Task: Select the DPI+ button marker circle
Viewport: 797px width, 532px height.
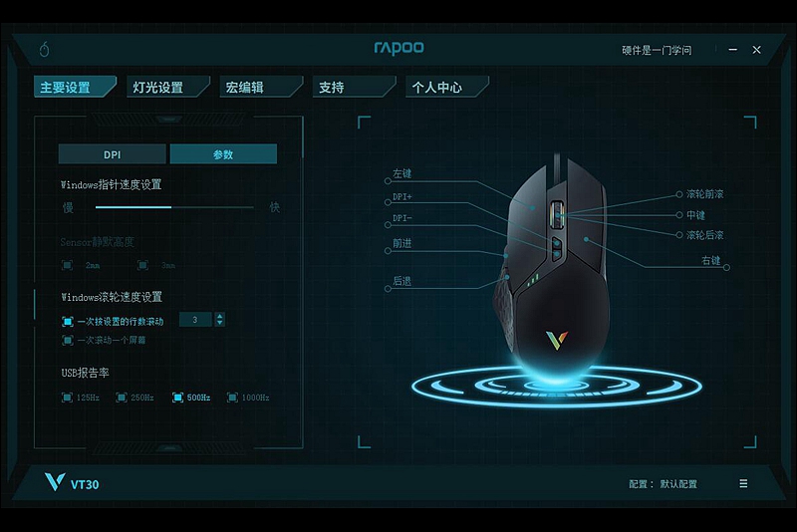Action: pyautogui.click(x=388, y=202)
